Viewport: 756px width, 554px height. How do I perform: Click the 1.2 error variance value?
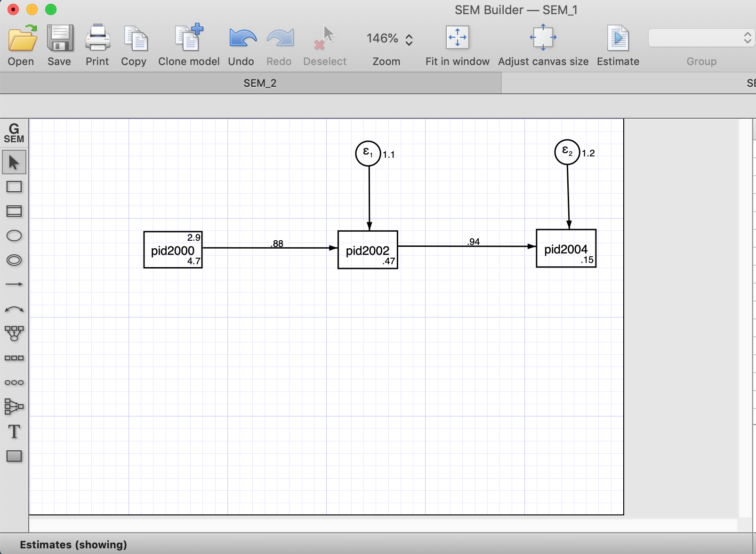point(588,153)
